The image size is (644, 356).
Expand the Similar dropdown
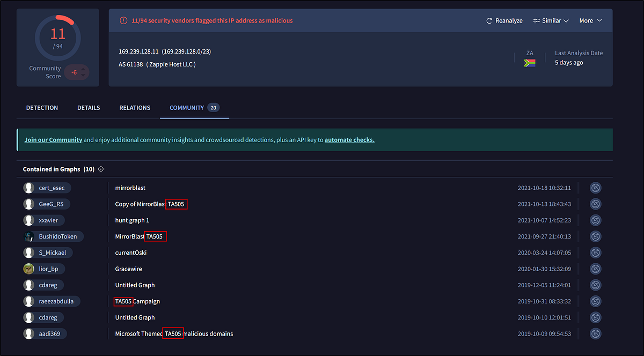pyautogui.click(x=551, y=21)
